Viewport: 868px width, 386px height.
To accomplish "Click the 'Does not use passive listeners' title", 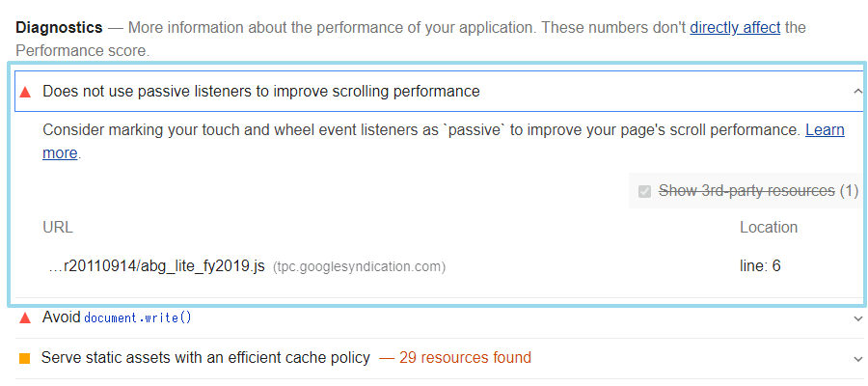I will (261, 92).
